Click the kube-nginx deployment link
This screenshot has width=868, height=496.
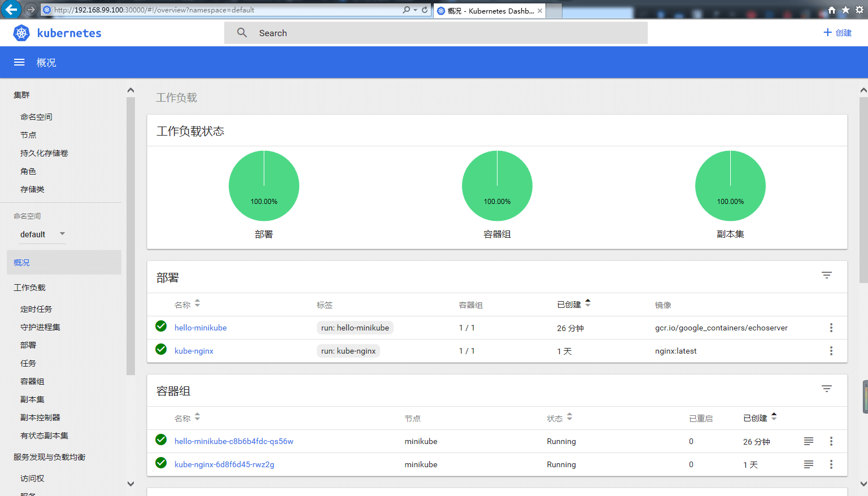194,351
